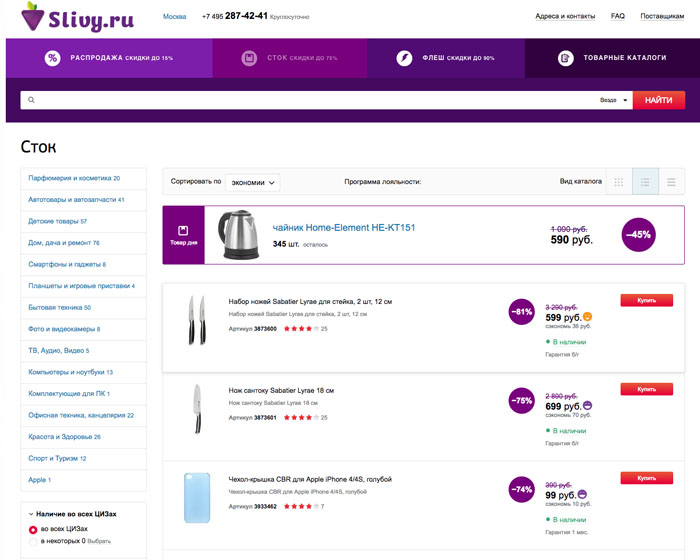Buy the Набор ножей Sabatier Lyrae

646,301
